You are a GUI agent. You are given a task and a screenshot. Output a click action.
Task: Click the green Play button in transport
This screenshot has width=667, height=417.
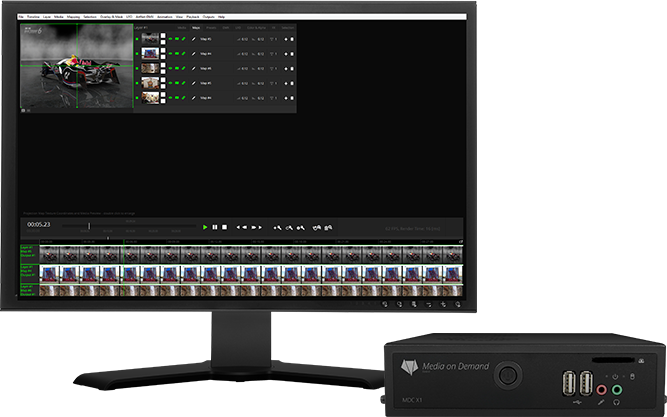coord(205,227)
